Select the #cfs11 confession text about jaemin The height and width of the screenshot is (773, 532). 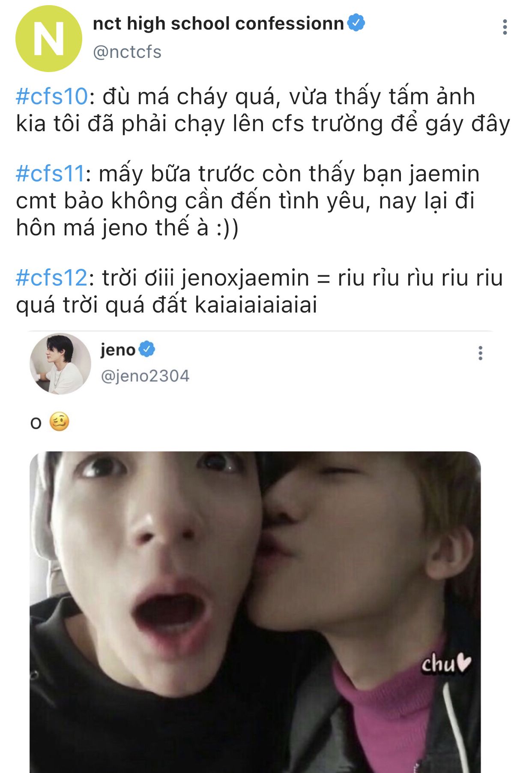point(248,201)
